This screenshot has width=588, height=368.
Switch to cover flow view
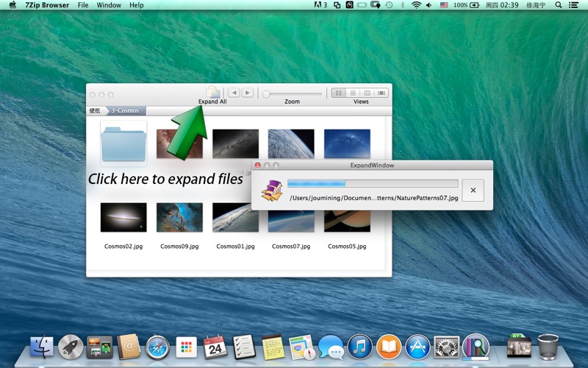(381, 93)
